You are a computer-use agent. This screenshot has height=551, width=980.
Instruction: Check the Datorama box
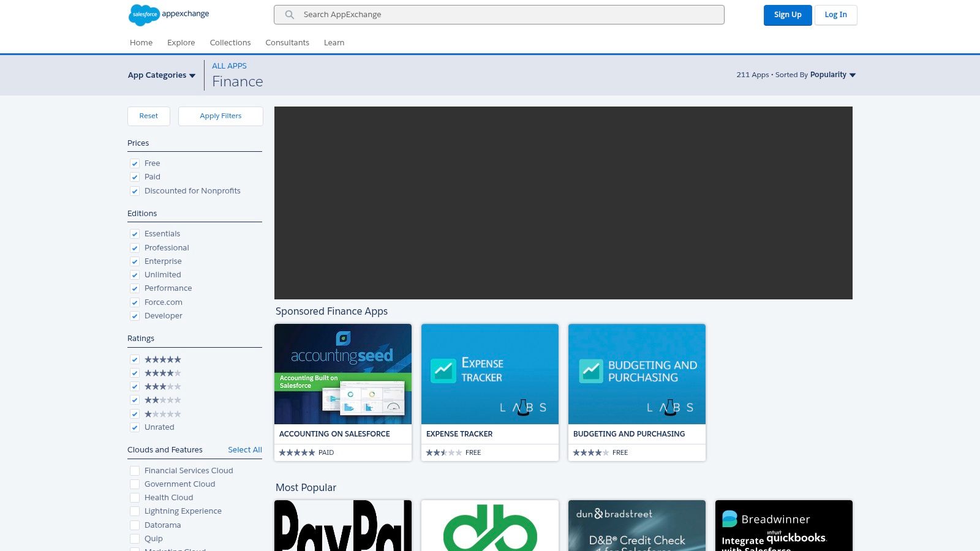pos(135,525)
